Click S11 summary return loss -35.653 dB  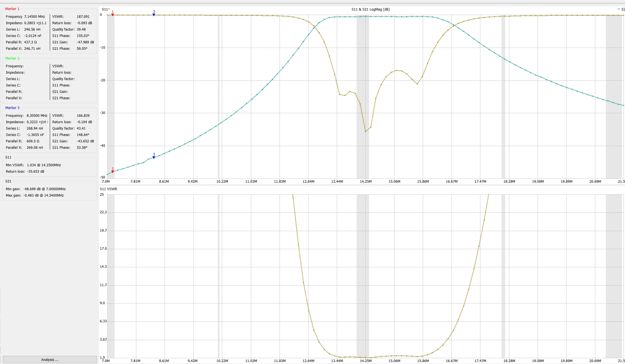pyautogui.click(x=36, y=172)
